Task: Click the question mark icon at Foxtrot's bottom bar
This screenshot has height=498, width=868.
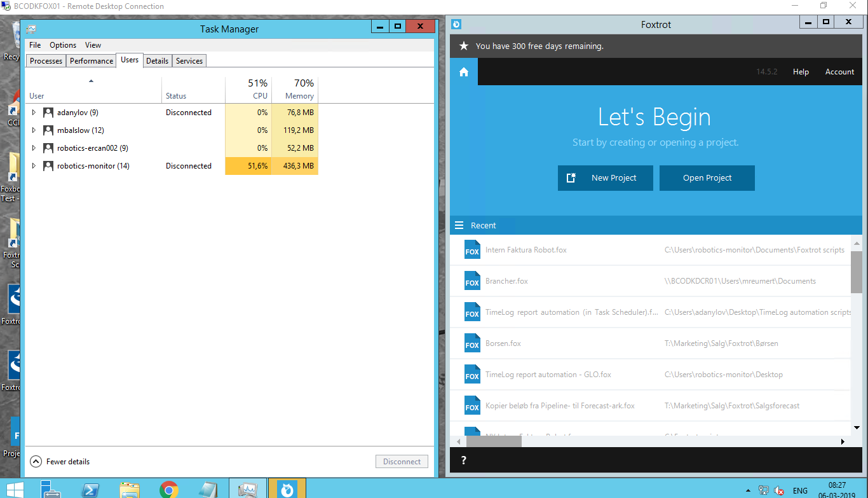Action: 464,460
